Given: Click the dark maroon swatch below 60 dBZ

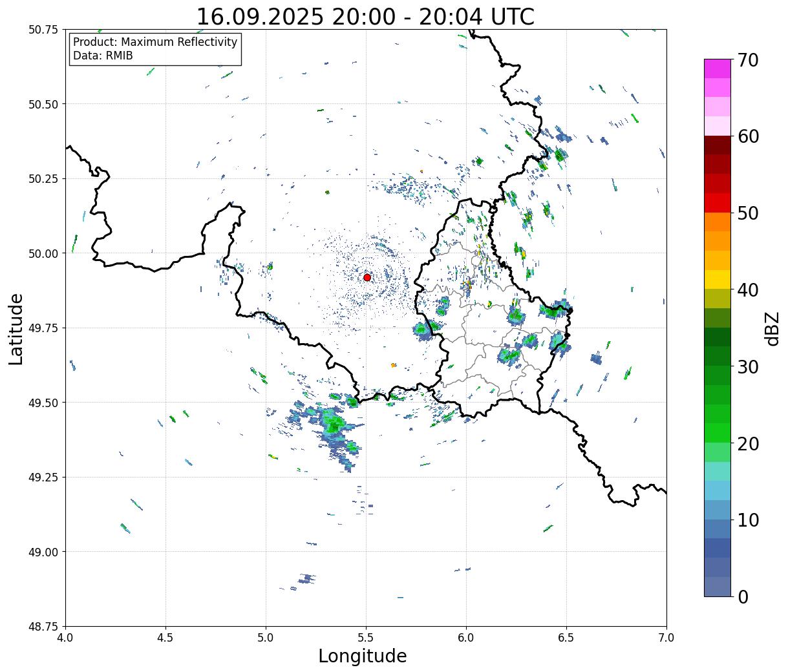Looking at the screenshot, I should (x=718, y=145).
